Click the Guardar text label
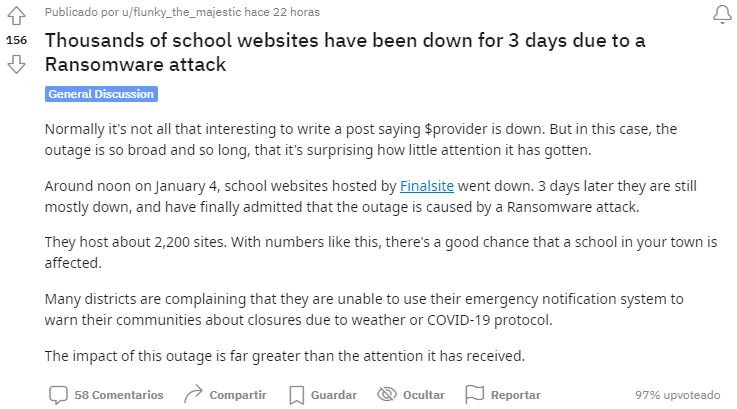Viewport: 737px width, 409px height. [334, 395]
